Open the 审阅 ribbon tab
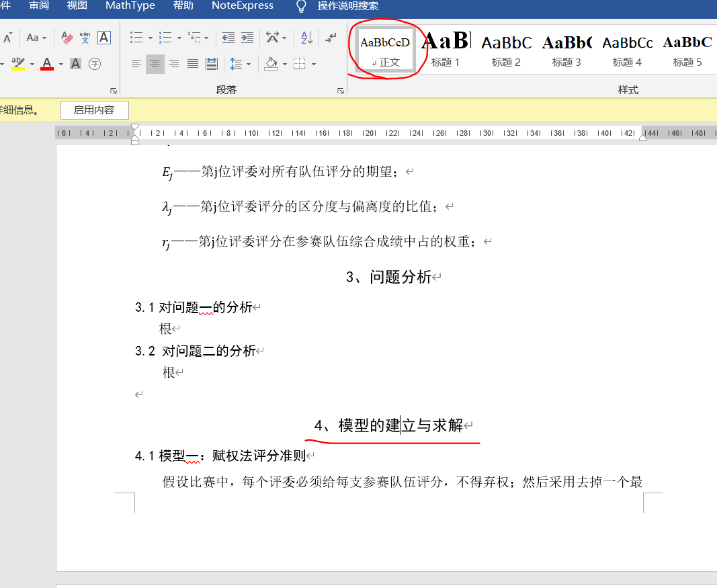717x588 pixels. pos(39,6)
